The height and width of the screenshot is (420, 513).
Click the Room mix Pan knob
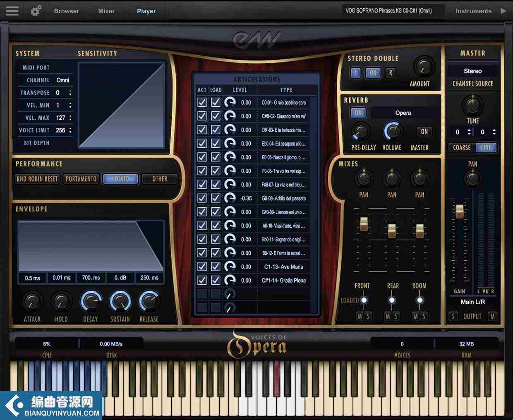click(420, 178)
